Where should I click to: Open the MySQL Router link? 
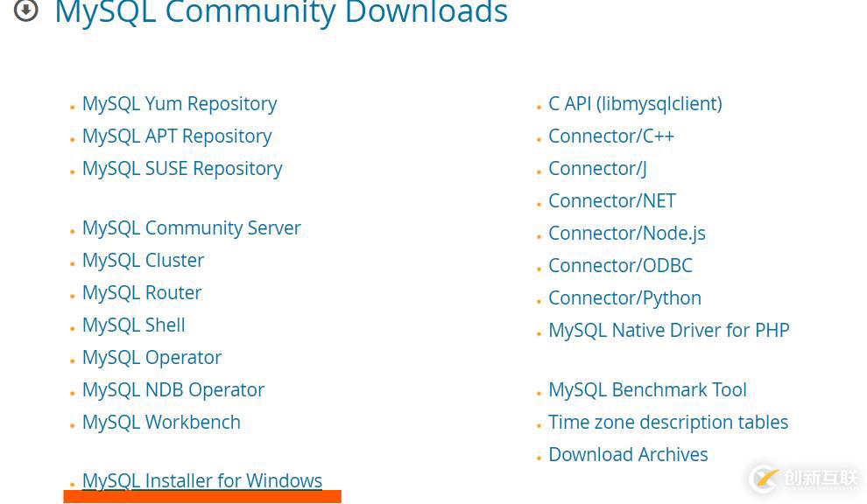pos(142,293)
